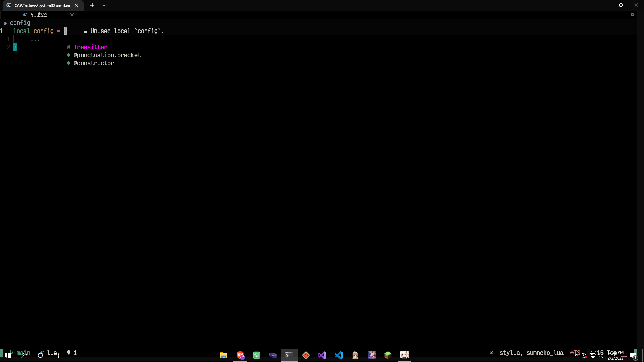
Task: Open the terminal tab dropdown chevron
Action: [x=104, y=5]
